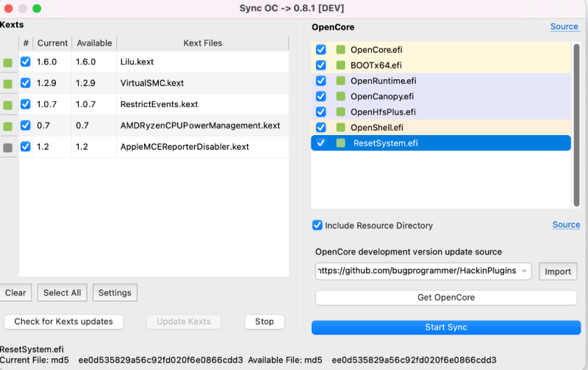588x370 pixels.
Task: Open the OpenCore update source dropdown
Action: (x=525, y=272)
